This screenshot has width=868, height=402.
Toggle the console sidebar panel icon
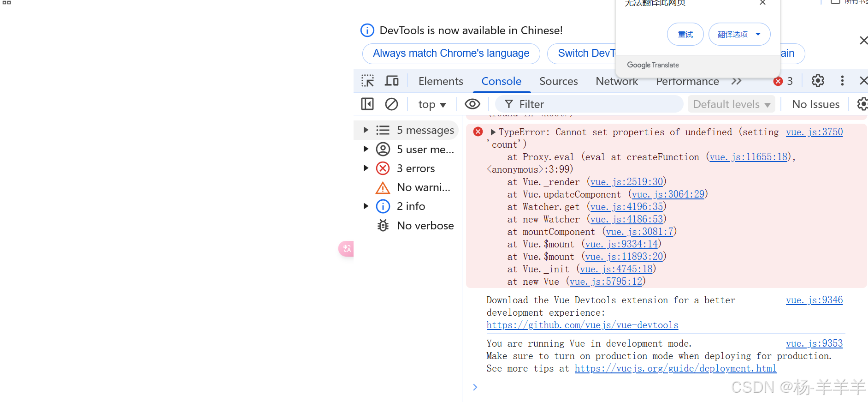pos(367,104)
